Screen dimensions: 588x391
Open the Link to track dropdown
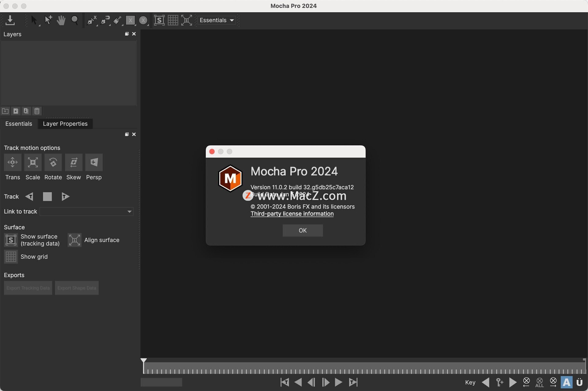click(86, 212)
